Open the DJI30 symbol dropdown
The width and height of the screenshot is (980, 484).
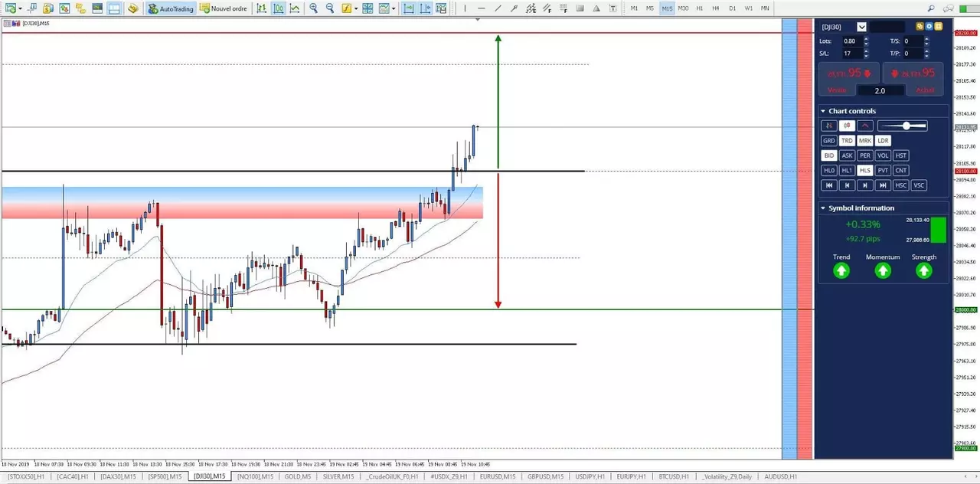[862, 27]
